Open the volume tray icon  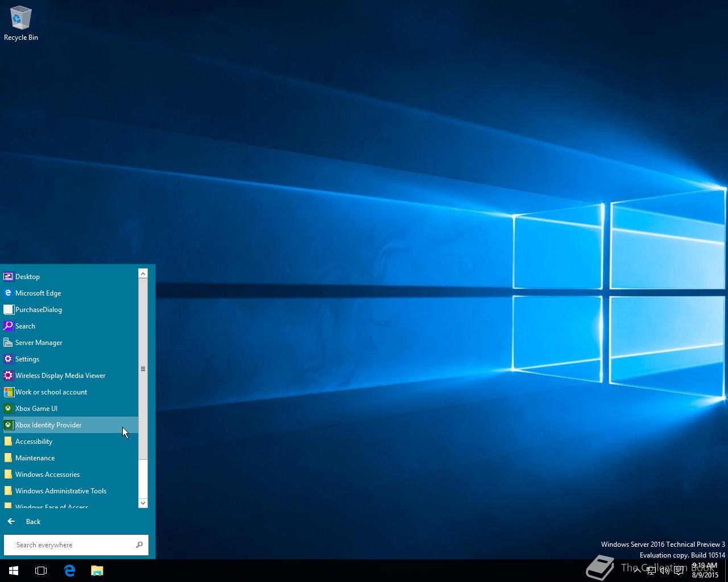pyautogui.click(x=664, y=571)
